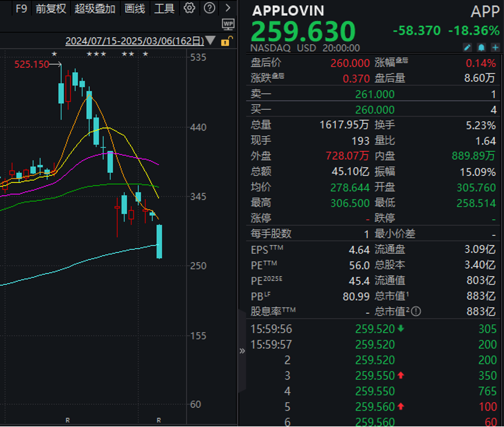Click the help question mark icon
504x427 pixels.
(209, 8)
